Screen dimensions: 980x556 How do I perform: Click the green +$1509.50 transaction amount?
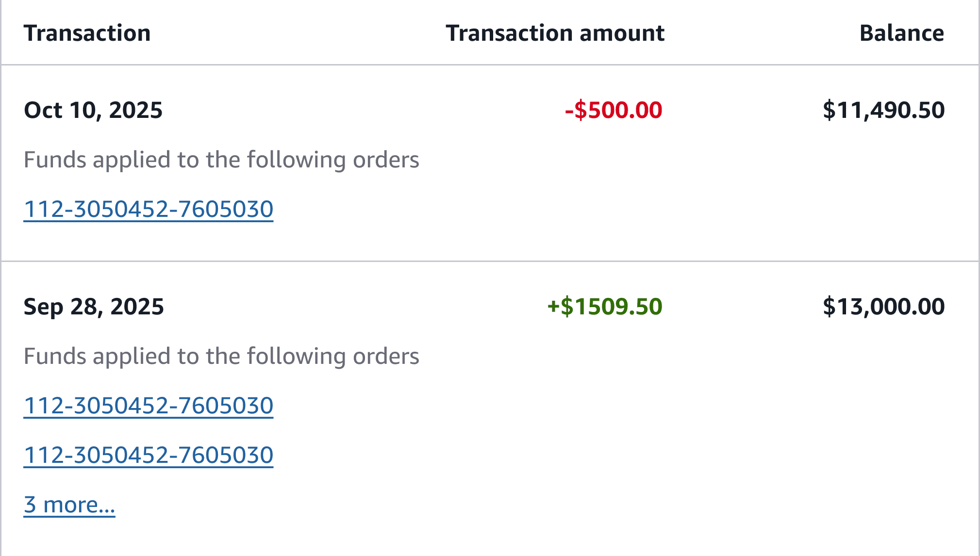pyautogui.click(x=605, y=307)
